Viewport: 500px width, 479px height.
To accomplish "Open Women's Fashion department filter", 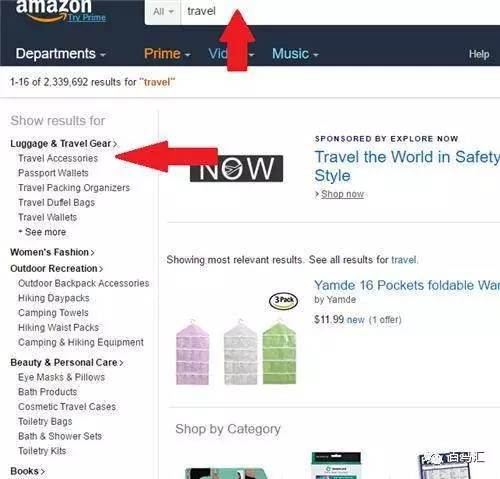I will pos(52,252).
